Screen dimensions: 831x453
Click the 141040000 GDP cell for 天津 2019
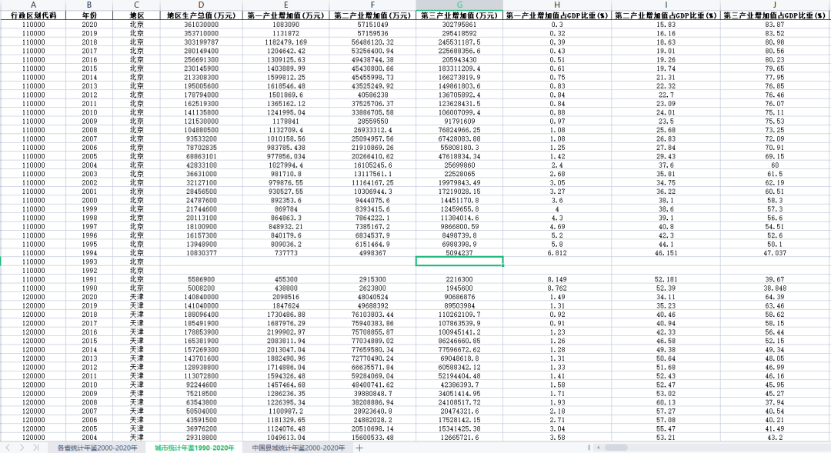click(201, 306)
